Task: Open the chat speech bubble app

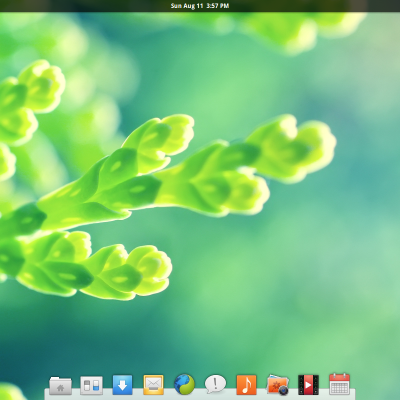Action: click(x=215, y=384)
